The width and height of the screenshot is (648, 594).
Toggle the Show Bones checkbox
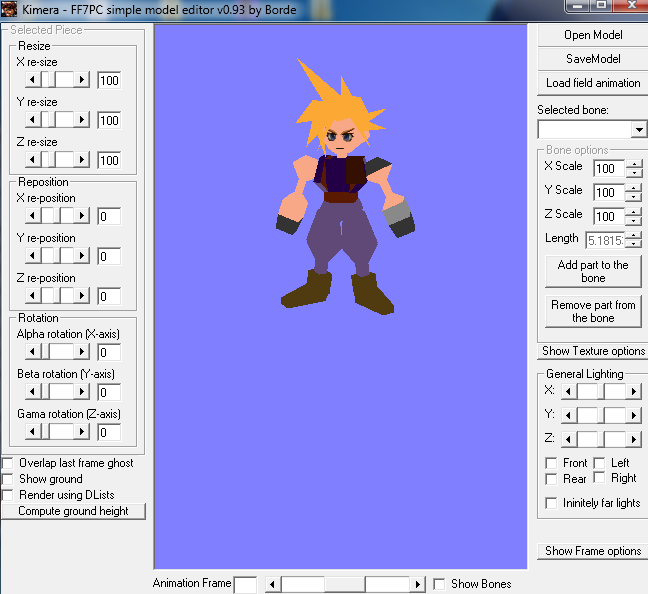point(439,584)
